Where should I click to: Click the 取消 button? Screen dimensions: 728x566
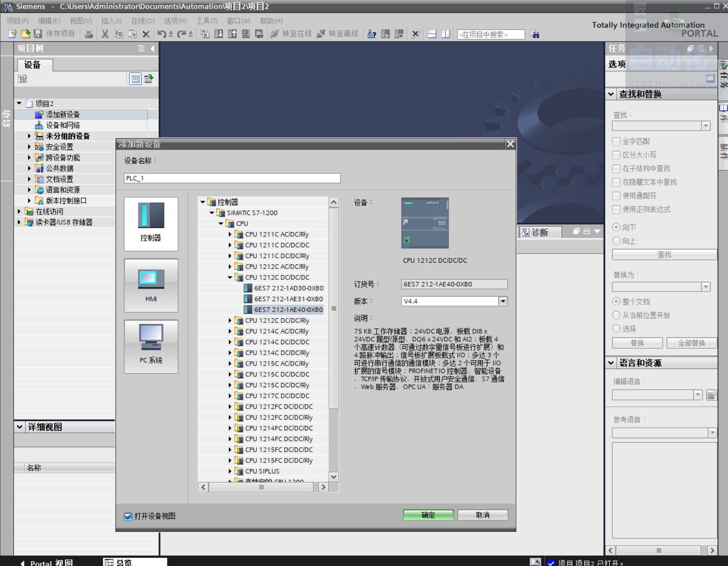tap(483, 515)
